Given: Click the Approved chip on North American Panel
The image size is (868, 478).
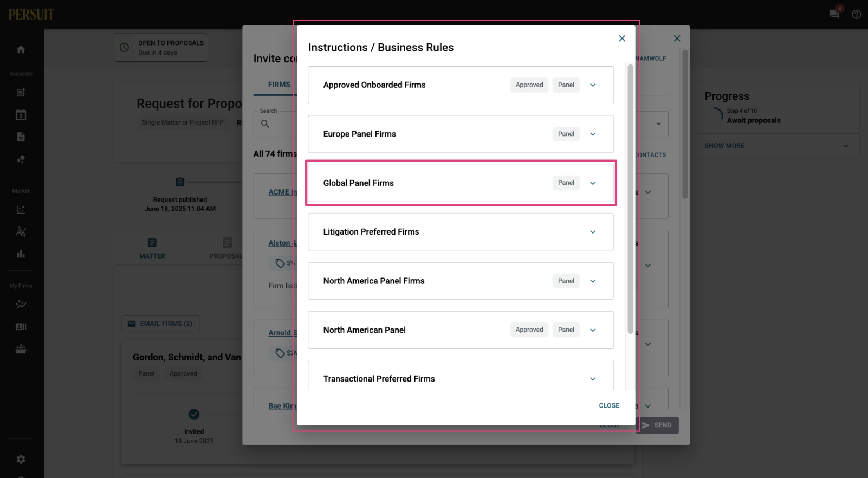Looking at the screenshot, I should (x=529, y=330).
